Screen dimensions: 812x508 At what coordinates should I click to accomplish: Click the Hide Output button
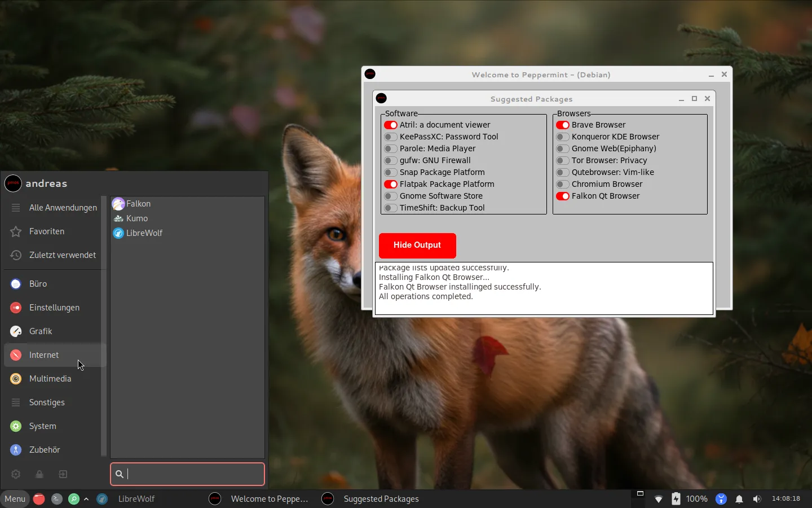click(417, 245)
